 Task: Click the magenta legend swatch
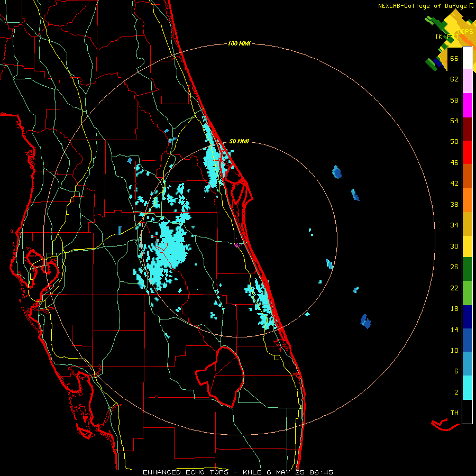467,105
